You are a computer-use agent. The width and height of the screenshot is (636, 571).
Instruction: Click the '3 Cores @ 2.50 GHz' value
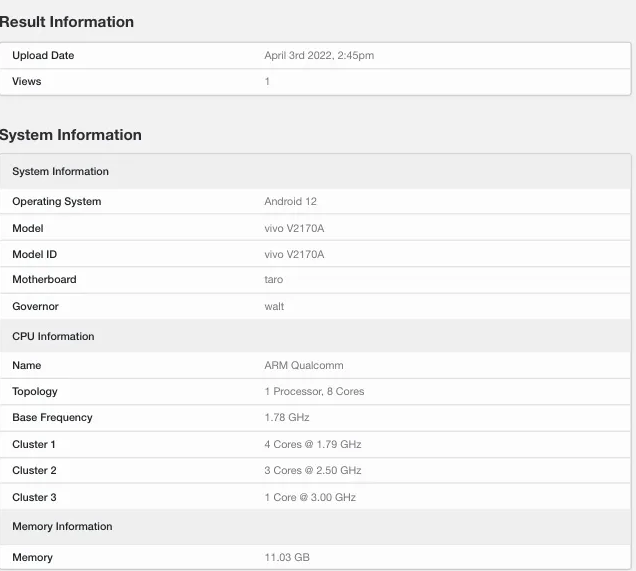(313, 470)
